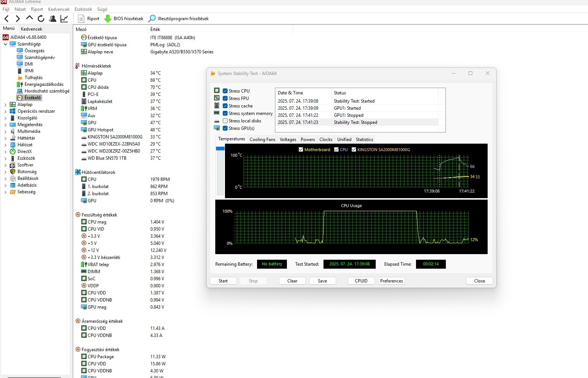This screenshot has height=378, width=588.
Task: Uncheck the KINGSTON SA2000M81000G graph checkbox
Action: 354,150
